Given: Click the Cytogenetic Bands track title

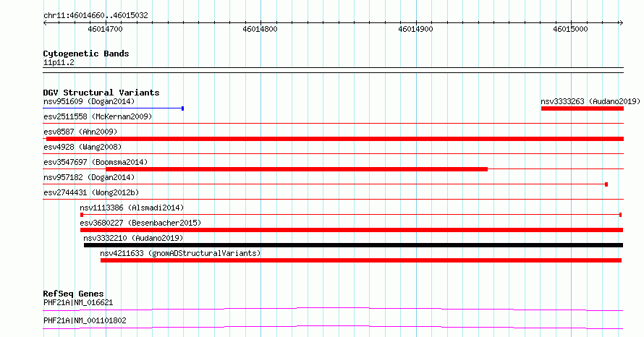Looking at the screenshot, I should click(86, 54).
